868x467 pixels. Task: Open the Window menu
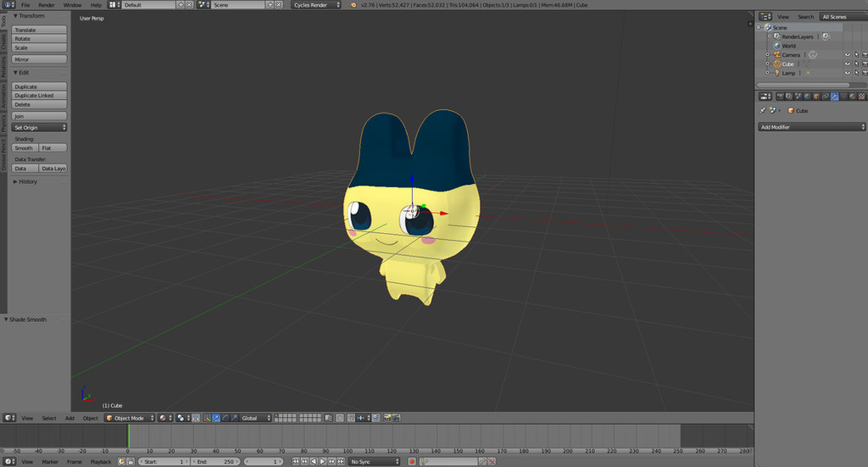72,4
